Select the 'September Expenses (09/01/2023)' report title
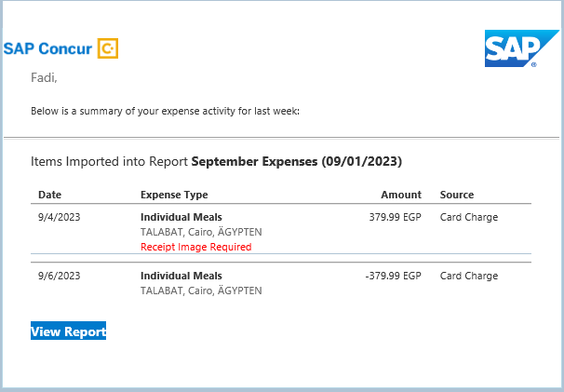 (x=296, y=161)
